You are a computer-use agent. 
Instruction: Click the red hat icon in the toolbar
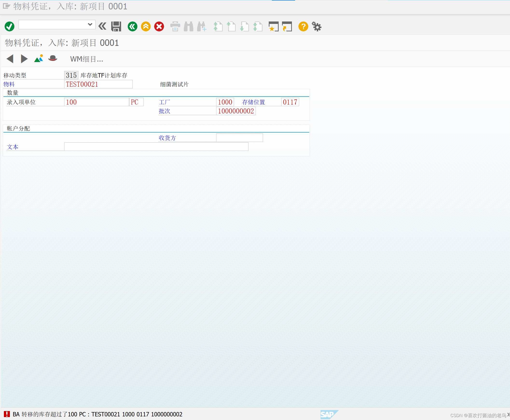tap(53, 58)
